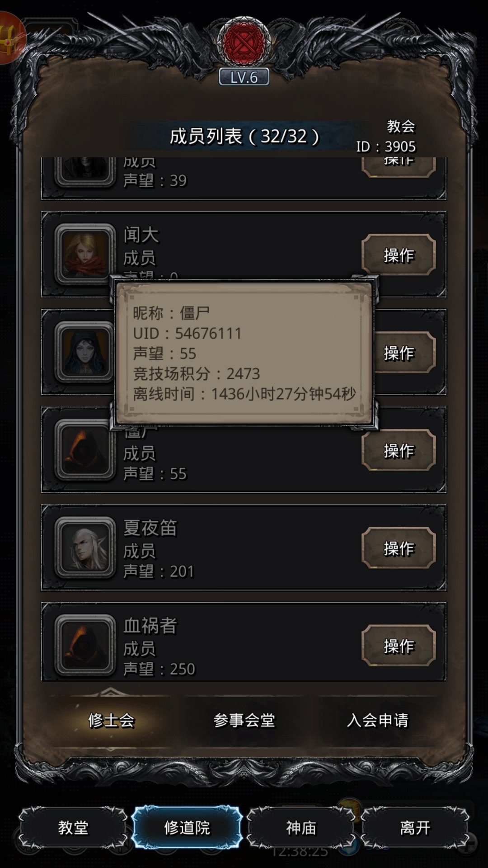Click the 离开 button to exit

(415, 828)
